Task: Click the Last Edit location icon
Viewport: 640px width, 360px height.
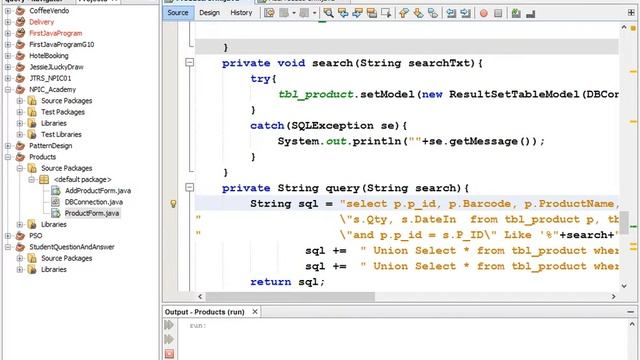Action: coord(269,13)
